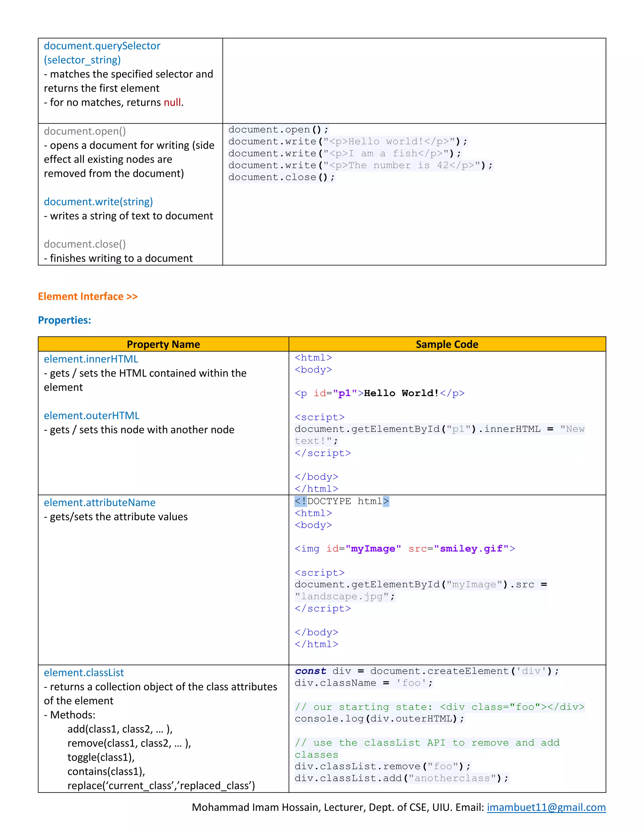
Task: Click the element.classList property name
Action: pyautogui.click(x=84, y=672)
